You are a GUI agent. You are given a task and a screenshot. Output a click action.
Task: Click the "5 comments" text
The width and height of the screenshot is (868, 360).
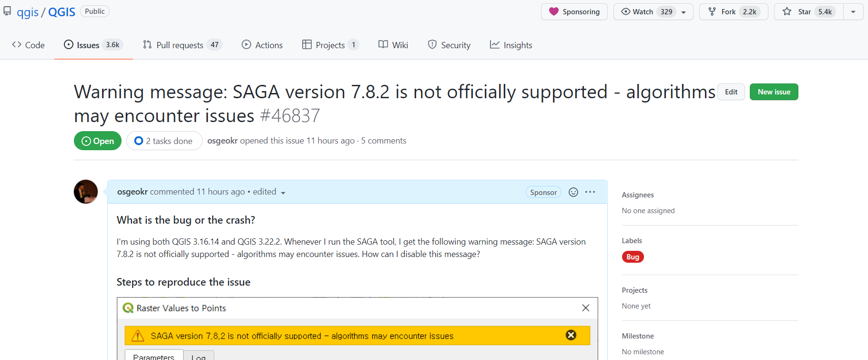click(x=384, y=141)
